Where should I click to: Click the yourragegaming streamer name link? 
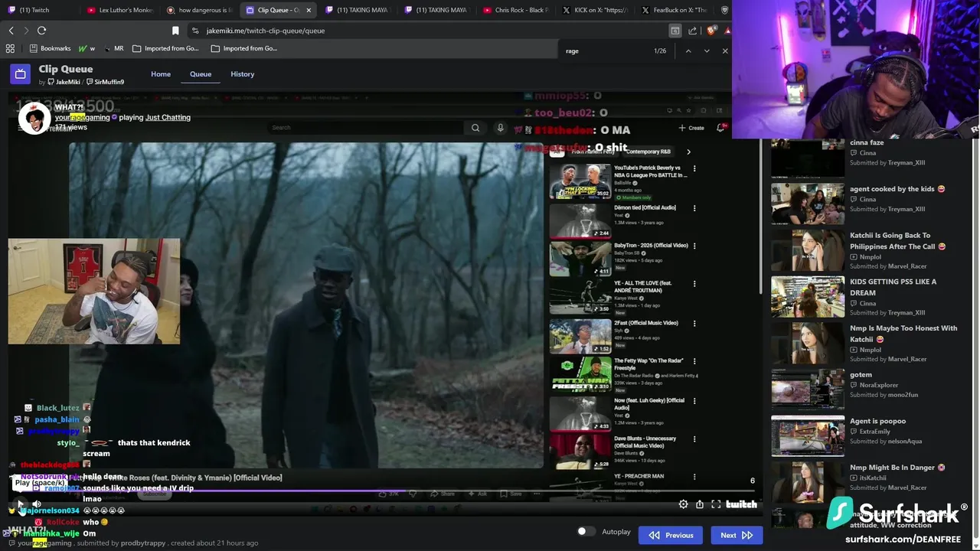pyautogui.click(x=82, y=117)
